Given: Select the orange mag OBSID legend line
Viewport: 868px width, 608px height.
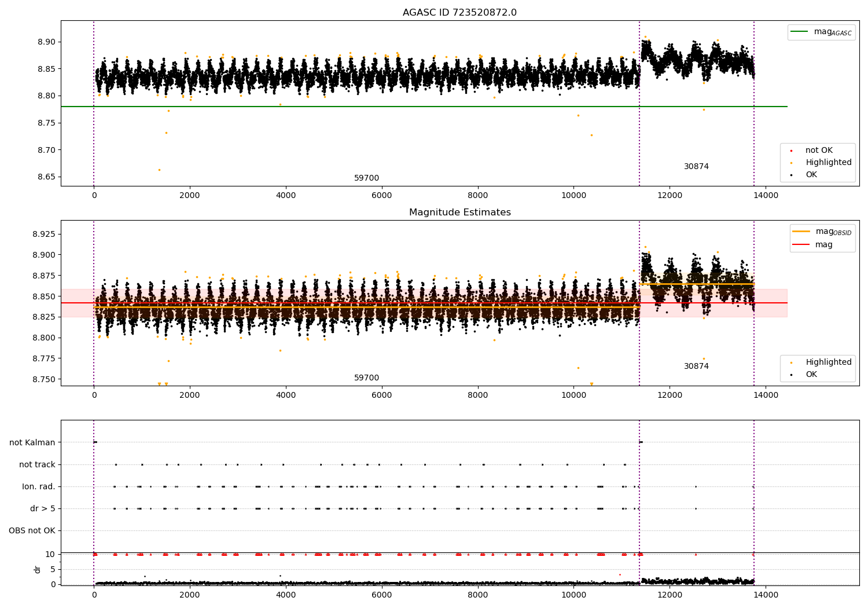Looking at the screenshot, I should pos(801,232).
